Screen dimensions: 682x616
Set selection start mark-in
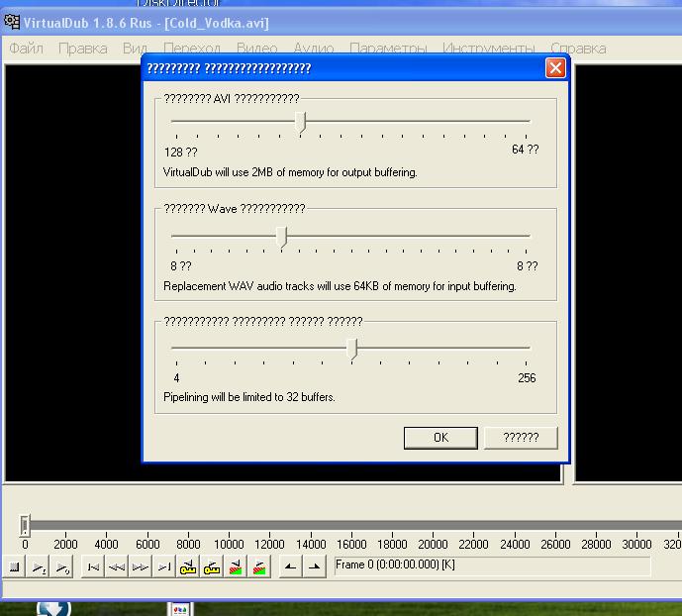click(x=291, y=566)
